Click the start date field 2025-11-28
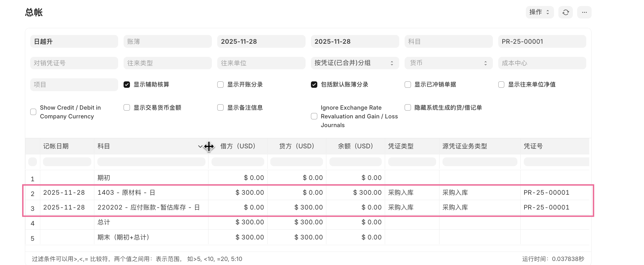The height and width of the screenshot is (265, 644). 261,41
